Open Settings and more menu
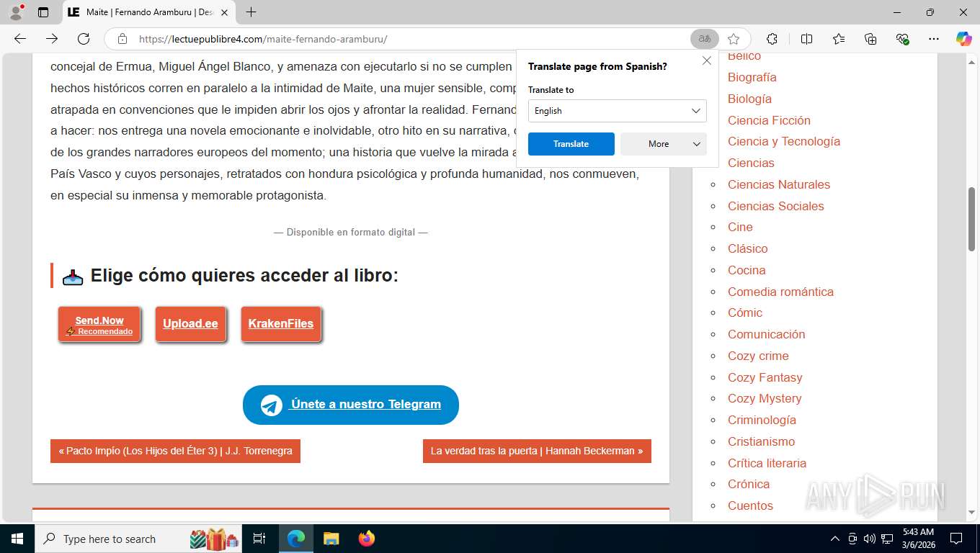Image resolution: width=980 pixels, height=553 pixels. click(934, 39)
